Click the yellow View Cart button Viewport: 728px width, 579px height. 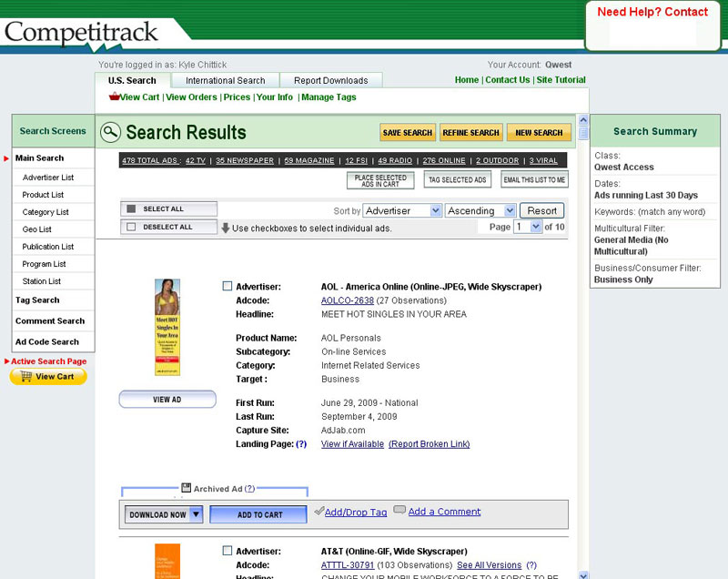tap(48, 377)
